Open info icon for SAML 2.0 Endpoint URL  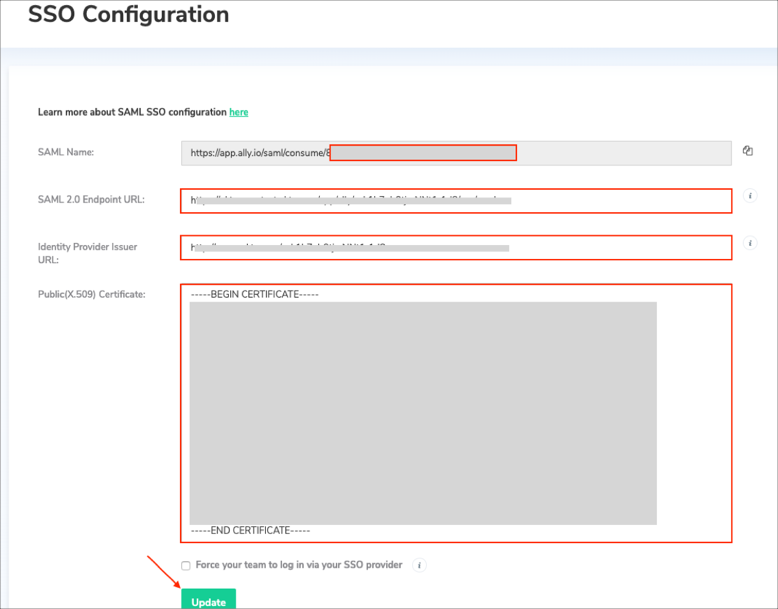tap(750, 196)
